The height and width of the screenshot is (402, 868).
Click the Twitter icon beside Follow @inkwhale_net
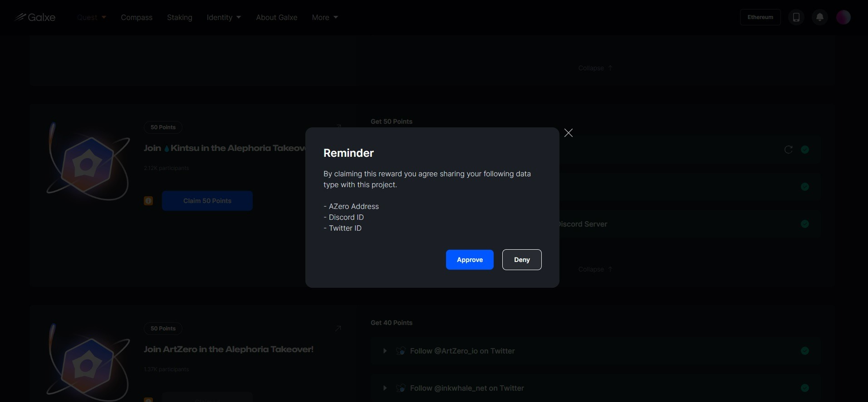click(x=400, y=388)
